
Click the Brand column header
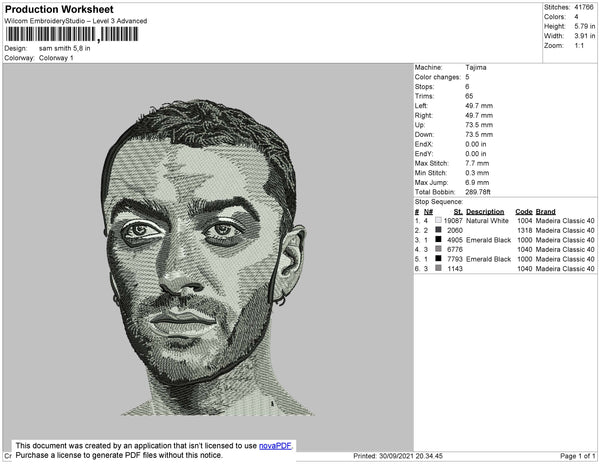[x=546, y=212]
